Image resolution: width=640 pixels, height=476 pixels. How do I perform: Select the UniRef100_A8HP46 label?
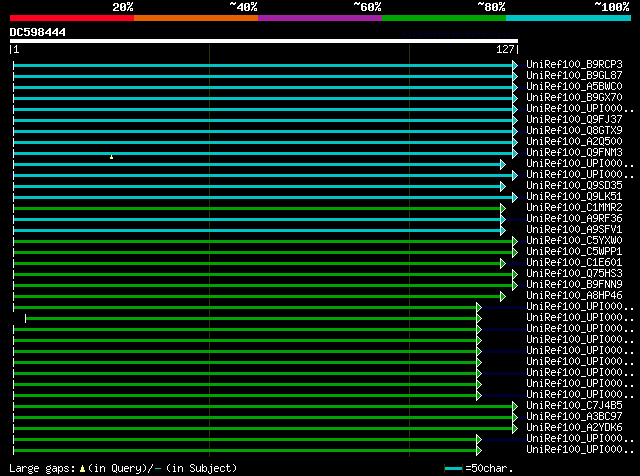574,296
